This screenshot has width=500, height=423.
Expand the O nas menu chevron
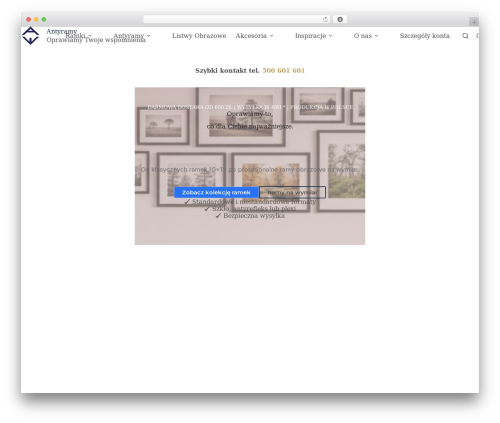coord(376,36)
